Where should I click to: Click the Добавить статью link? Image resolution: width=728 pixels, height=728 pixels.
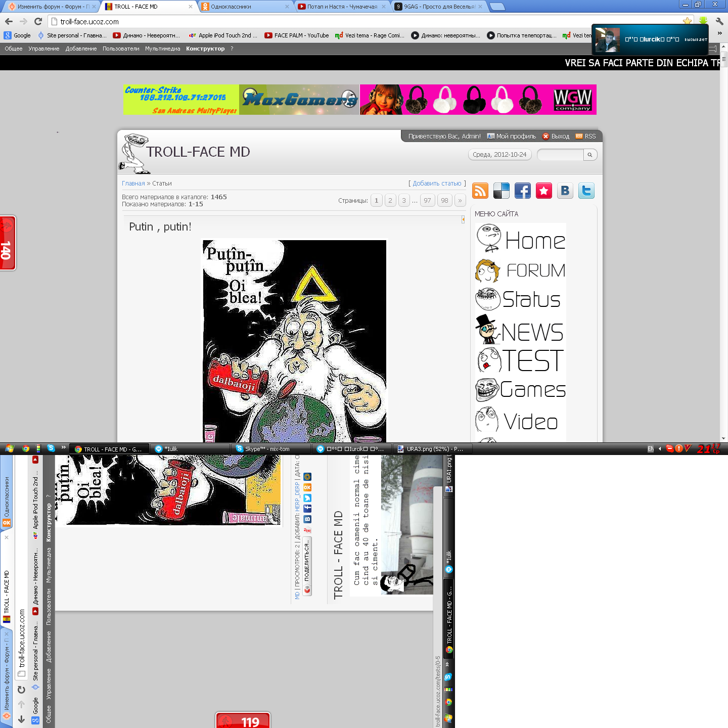click(437, 184)
